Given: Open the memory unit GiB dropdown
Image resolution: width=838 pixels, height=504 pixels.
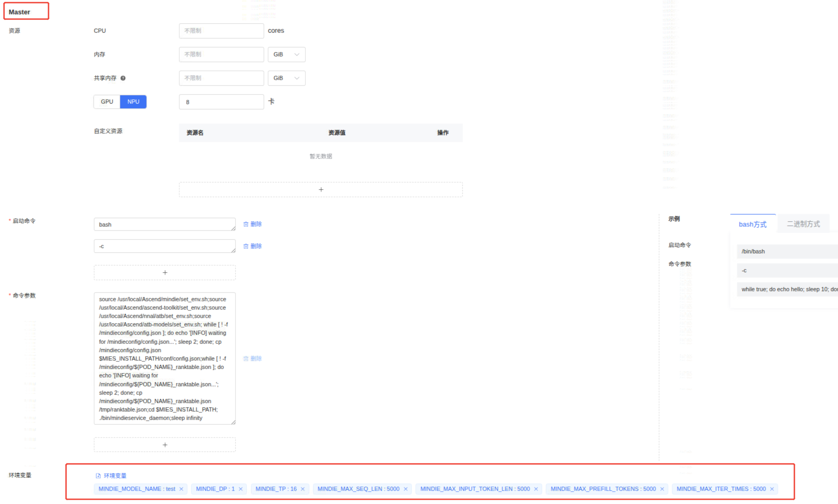Looking at the screenshot, I should pyautogui.click(x=286, y=55).
